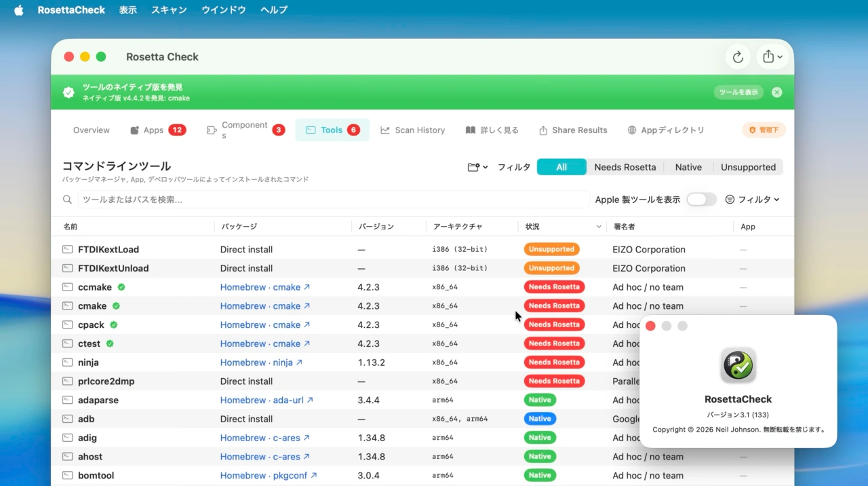868x486 pixels.
Task: Click the adb terminal icon
Action: pos(67,419)
